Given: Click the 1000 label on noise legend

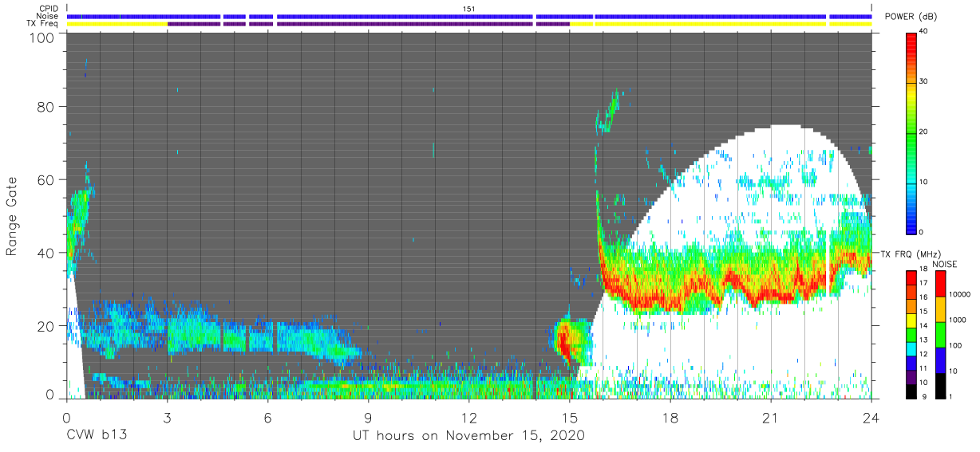Looking at the screenshot, I should click(x=959, y=318).
